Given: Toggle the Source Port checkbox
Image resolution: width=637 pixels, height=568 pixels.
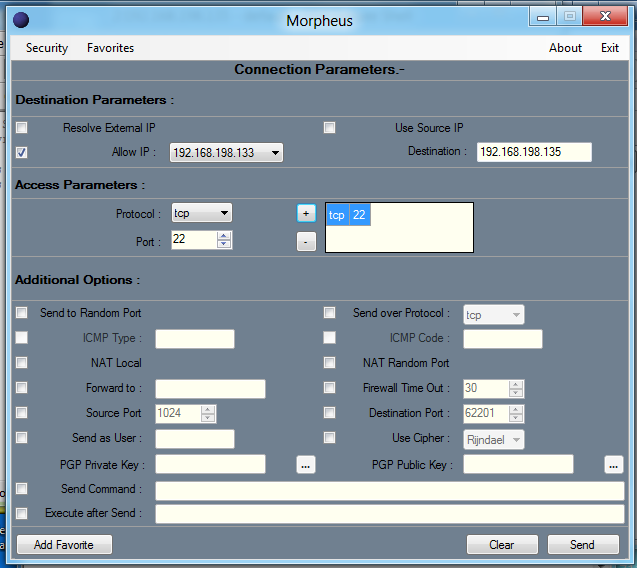Looking at the screenshot, I should pyautogui.click(x=22, y=413).
